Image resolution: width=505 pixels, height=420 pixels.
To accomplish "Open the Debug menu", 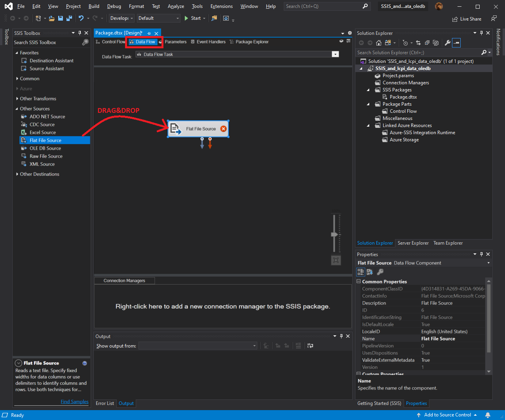I will tap(114, 6).
